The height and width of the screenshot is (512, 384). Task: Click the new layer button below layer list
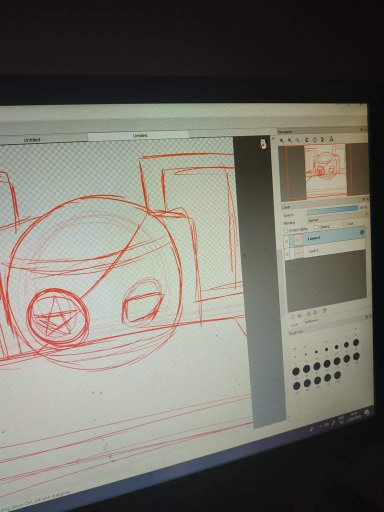coord(292,315)
